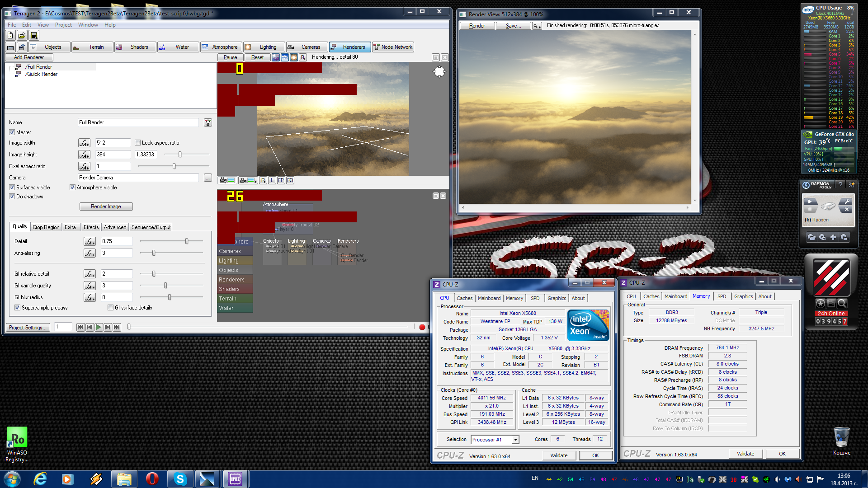
Task: Open the Objects section in Terragen toolbar
Action: pos(49,47)
